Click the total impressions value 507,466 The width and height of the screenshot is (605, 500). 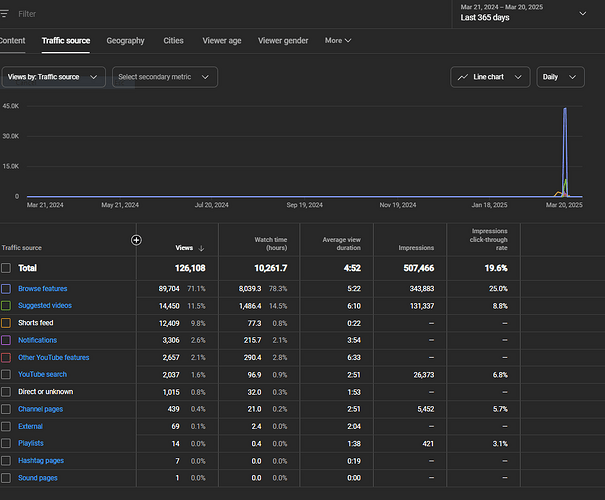(x=419, y=268)
